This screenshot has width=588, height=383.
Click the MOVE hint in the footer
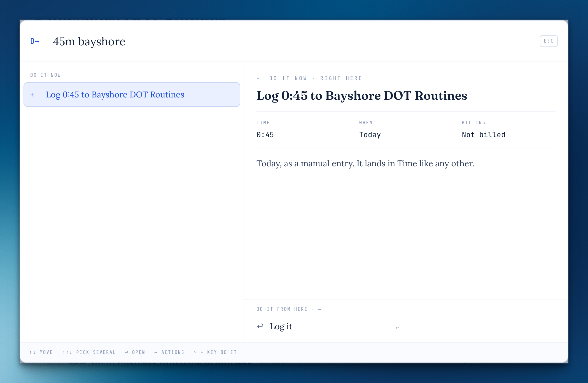tap(41, 352)
